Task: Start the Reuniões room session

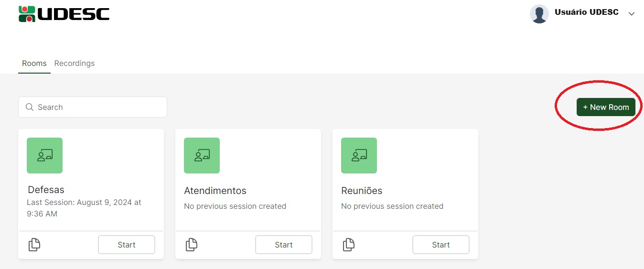Action: pyautogui.click(x=441, y=245)
